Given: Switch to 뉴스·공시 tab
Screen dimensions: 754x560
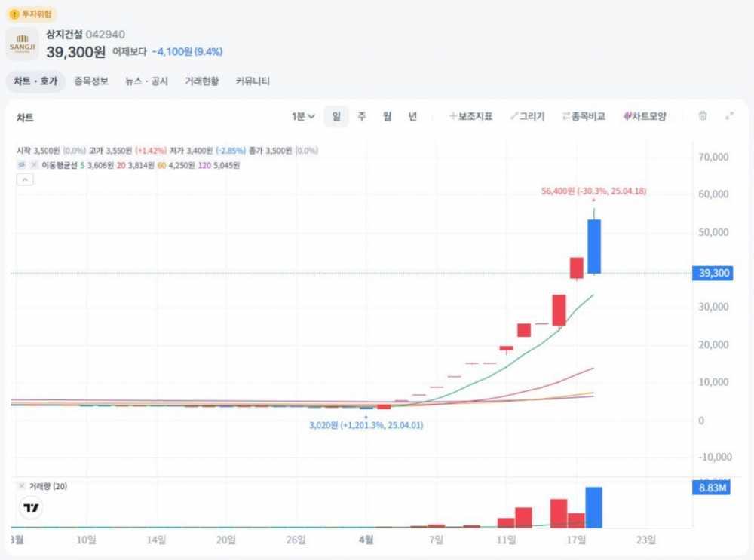Looking at the screenshot, I should [147, 81].
